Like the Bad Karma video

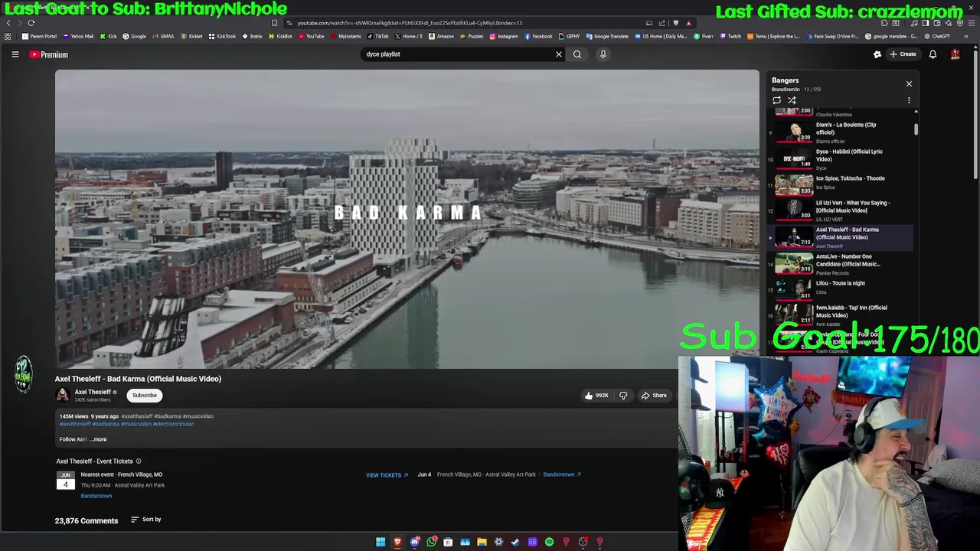596,396
